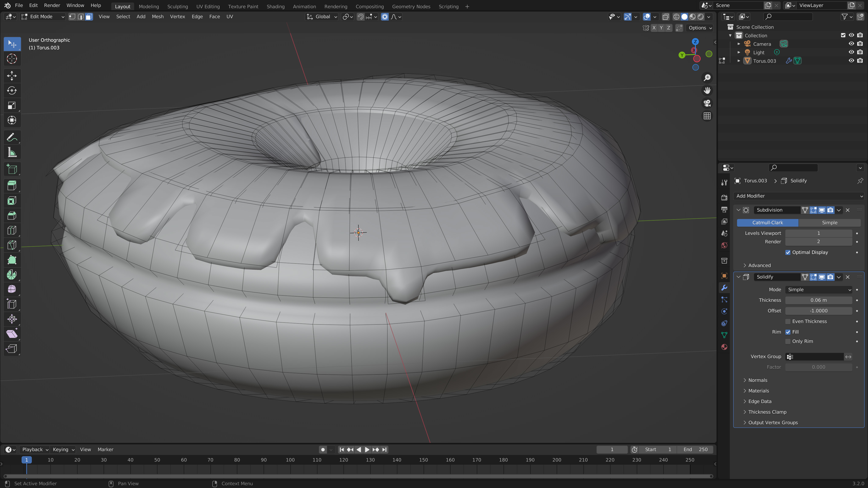Expand the Thickness Clamp section
Image resolution: width=868 pixels, height=488 pixels.
click(767, 412)
